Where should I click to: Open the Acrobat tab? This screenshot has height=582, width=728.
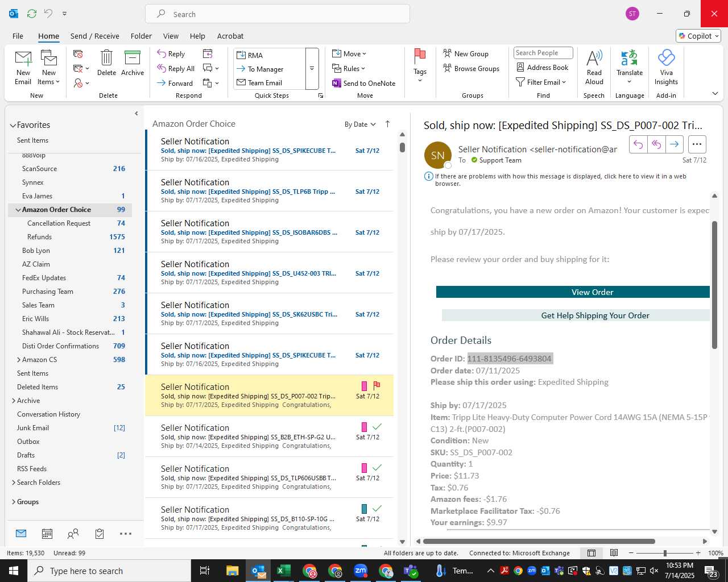(230, 36)
